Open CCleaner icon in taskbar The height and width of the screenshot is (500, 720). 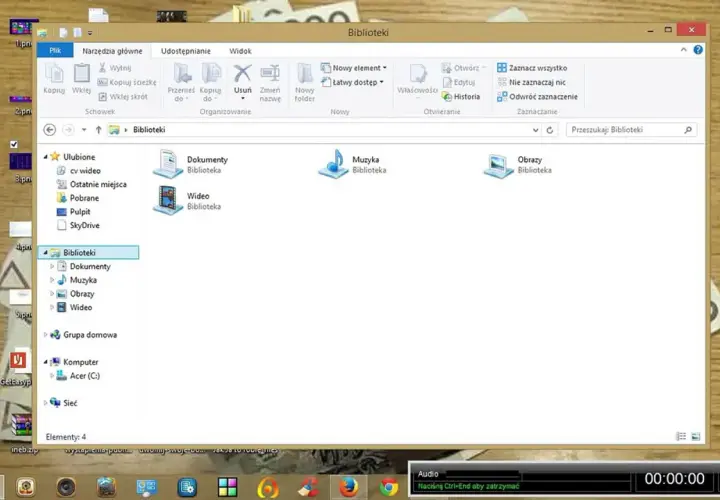pyautogui.click(x=309, y=487)
